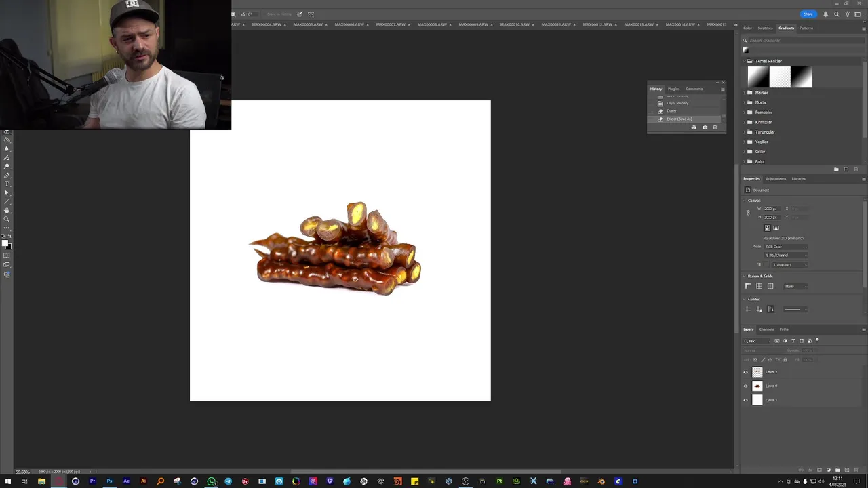The width and height of the screenshot is (868, 488).
Task: Create new gradient group folder icon
Action: click(836, 169)
